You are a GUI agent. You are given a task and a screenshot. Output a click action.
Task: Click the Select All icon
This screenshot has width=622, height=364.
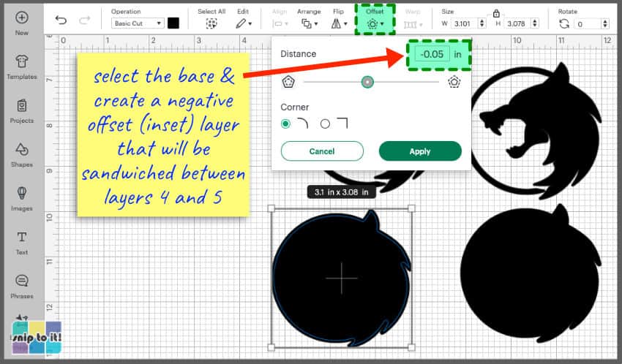pos(211,24)
